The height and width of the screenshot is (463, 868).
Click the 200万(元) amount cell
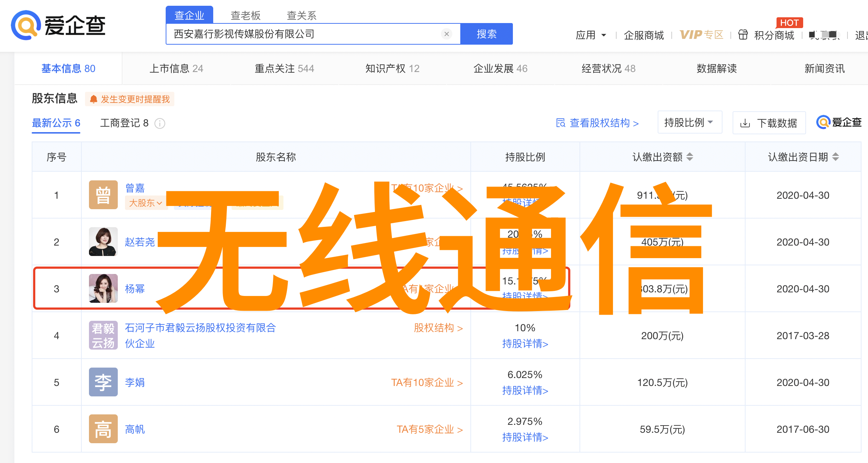[662, 336]
